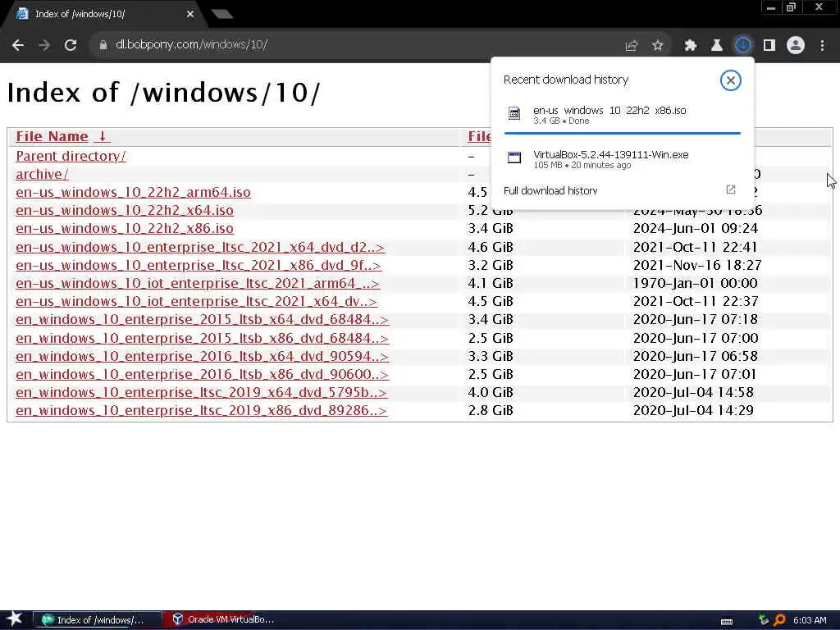Click enterprise_ltsc_2019_x86_dvd_89286 link

pos(201,411)
